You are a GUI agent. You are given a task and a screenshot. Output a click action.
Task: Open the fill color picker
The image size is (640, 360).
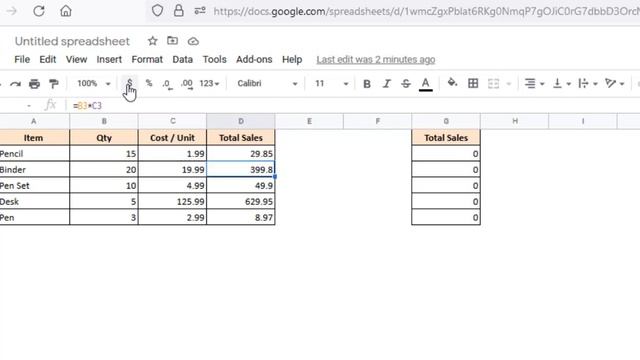(x=452, y=83)
